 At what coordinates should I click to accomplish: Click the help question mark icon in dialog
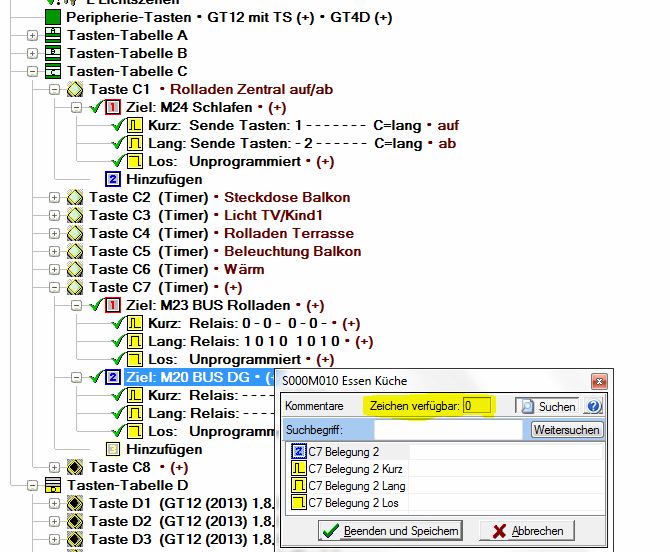pos(594,406)
